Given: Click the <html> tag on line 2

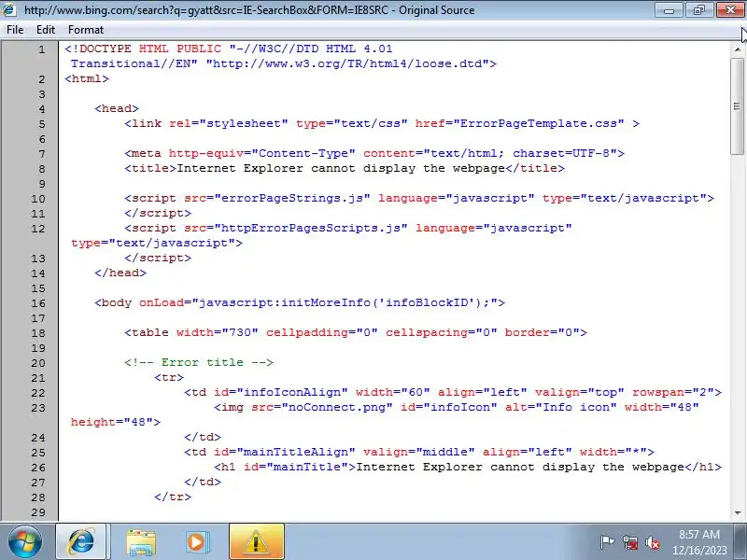Looking at the screenshot, I should (x=87, y=78).
